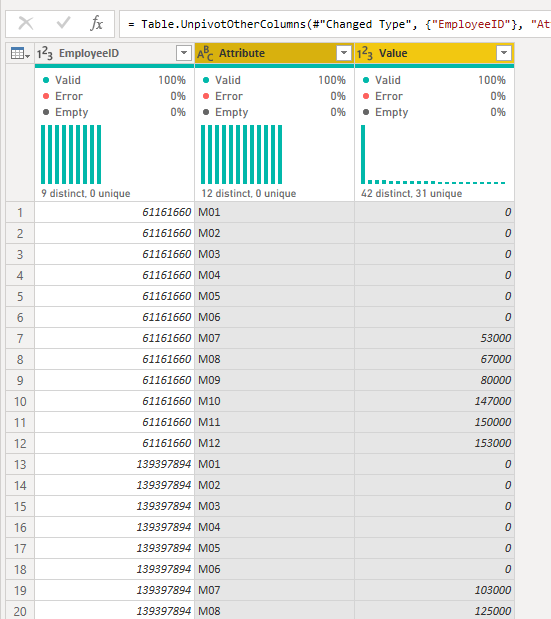
Task: Click Value cell 53000
Action: pyautogui.click(x=434, y=338)
